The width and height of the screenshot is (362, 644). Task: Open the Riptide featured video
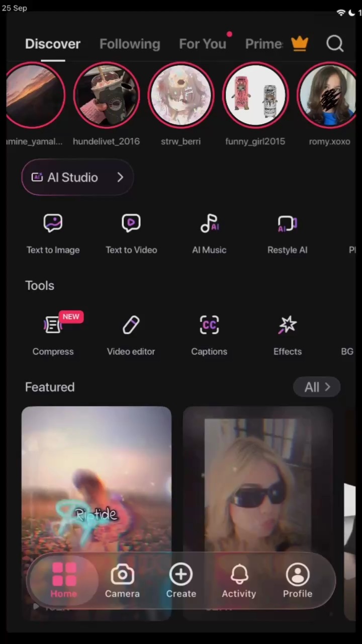click(97, 513)
